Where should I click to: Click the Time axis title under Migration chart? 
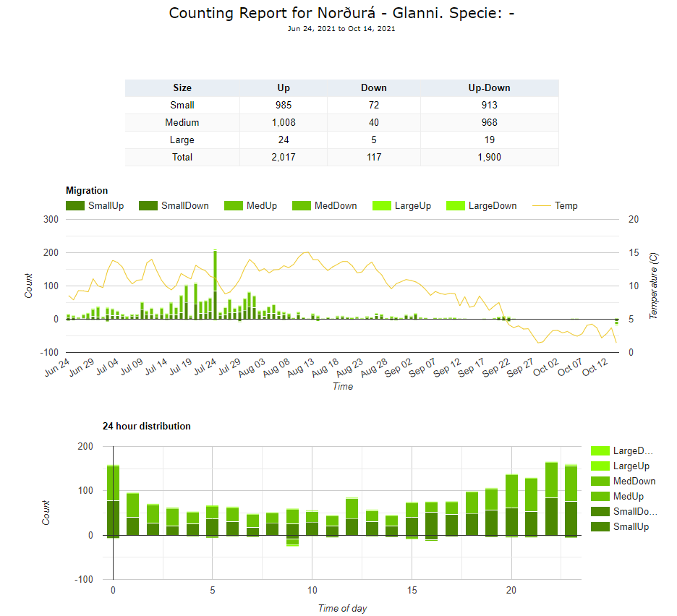pos(343,386)
